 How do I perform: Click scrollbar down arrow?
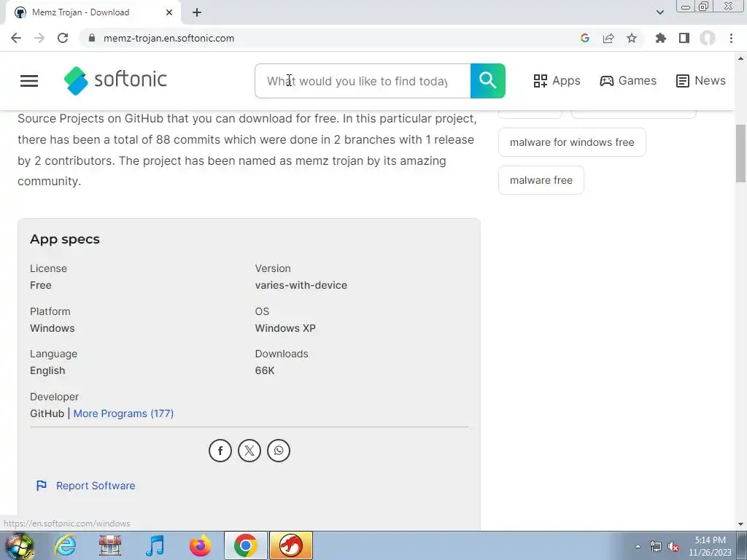coord(740,524)
